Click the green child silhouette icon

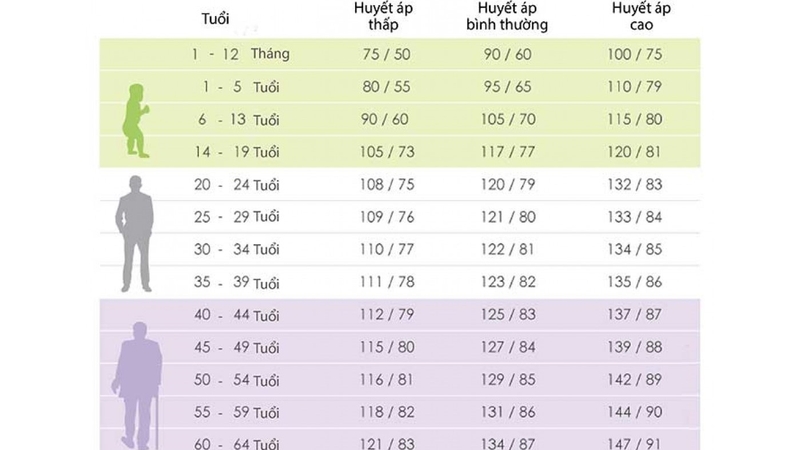tap(135, 119)
